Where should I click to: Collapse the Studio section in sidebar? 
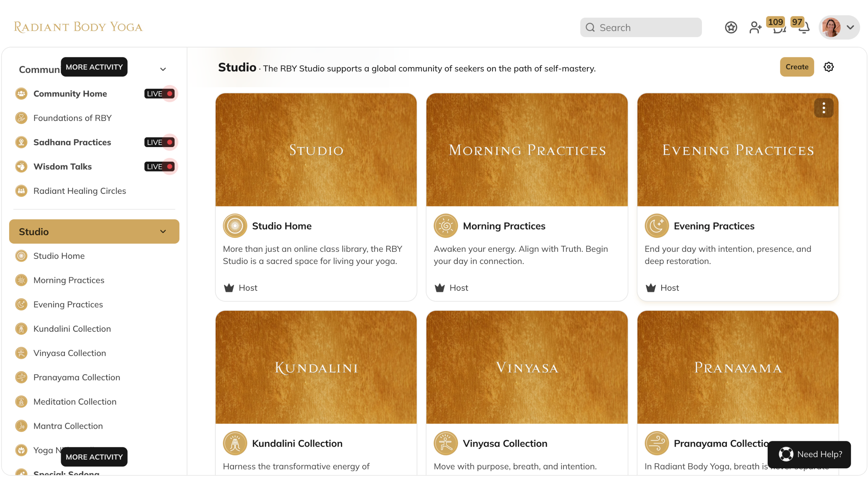point(163,231)
